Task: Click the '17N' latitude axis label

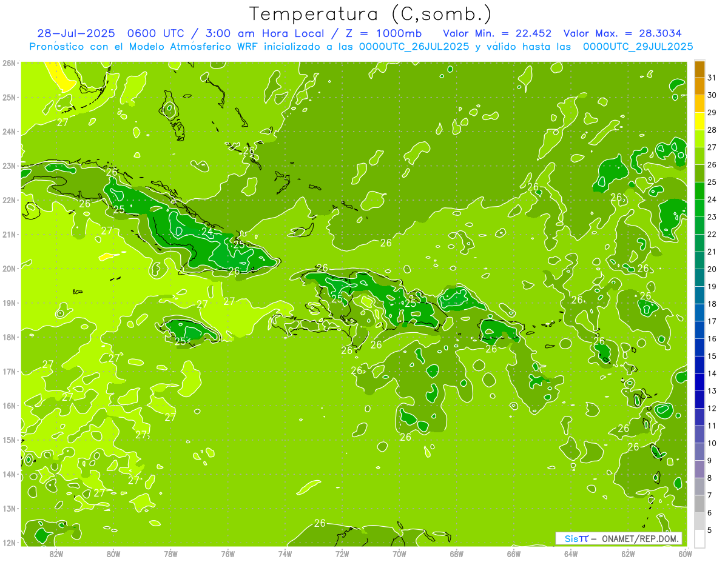Action: click(9, 371)
